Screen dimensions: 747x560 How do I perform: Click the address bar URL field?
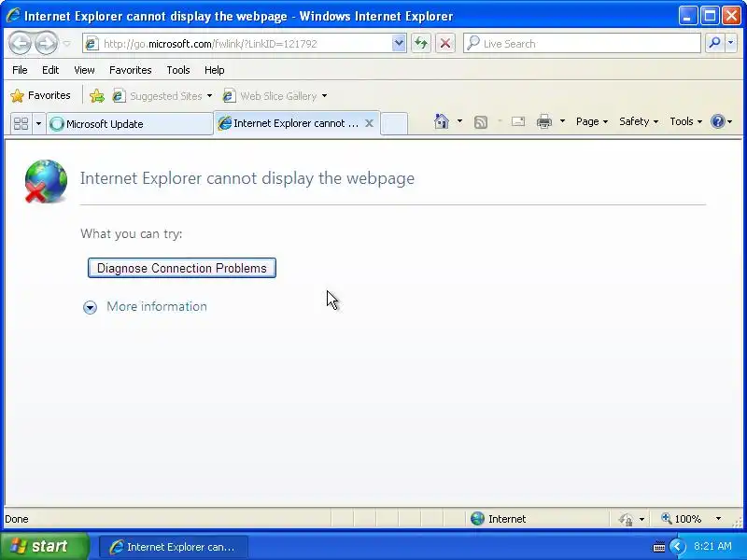[245, 44]
